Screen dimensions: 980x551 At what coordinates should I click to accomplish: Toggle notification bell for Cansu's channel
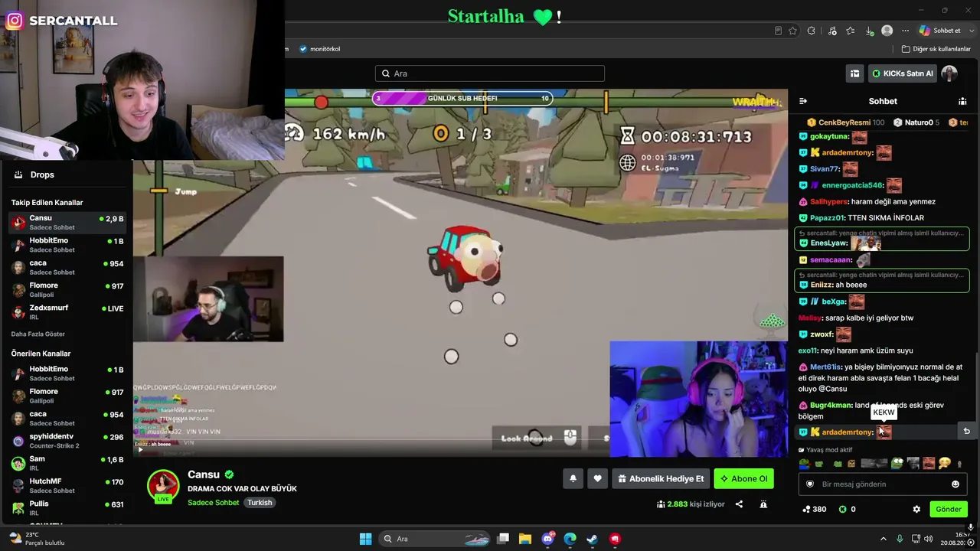tap(573, 479)
